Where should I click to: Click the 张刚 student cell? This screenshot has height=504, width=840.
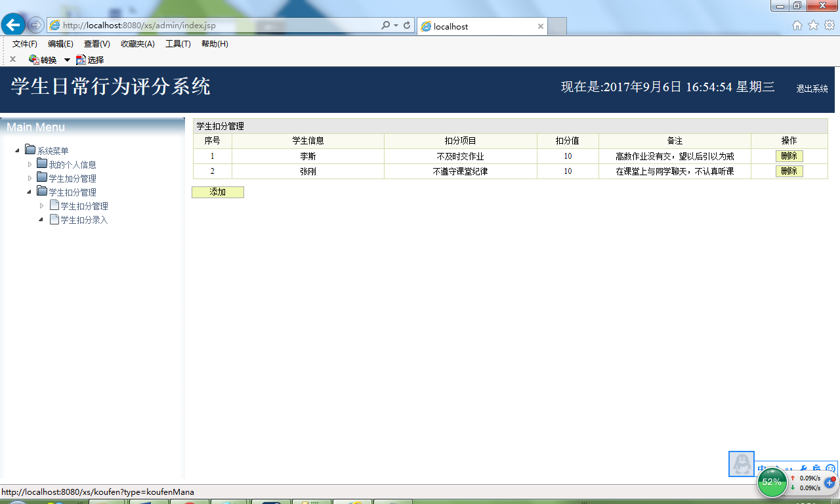click(x=308, y=171)
